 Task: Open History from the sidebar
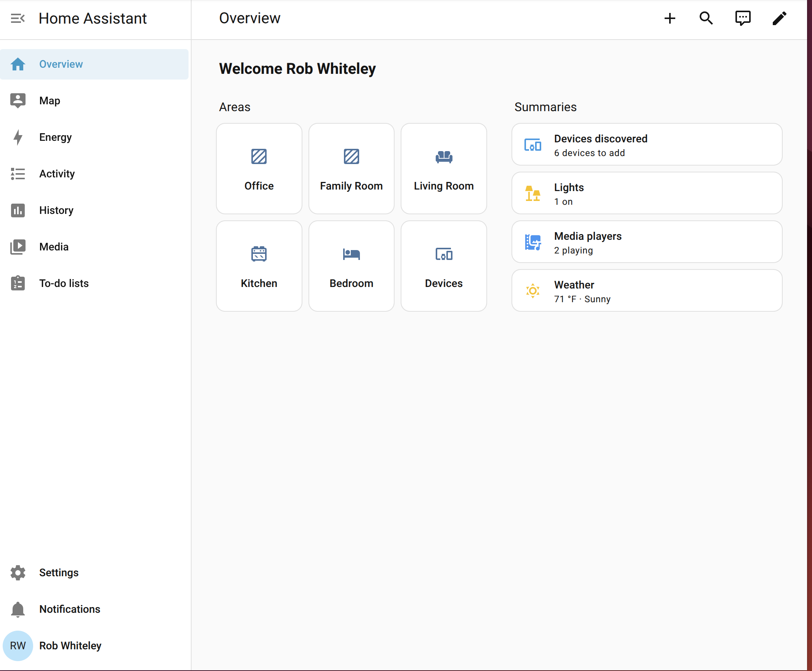point(94,210)
